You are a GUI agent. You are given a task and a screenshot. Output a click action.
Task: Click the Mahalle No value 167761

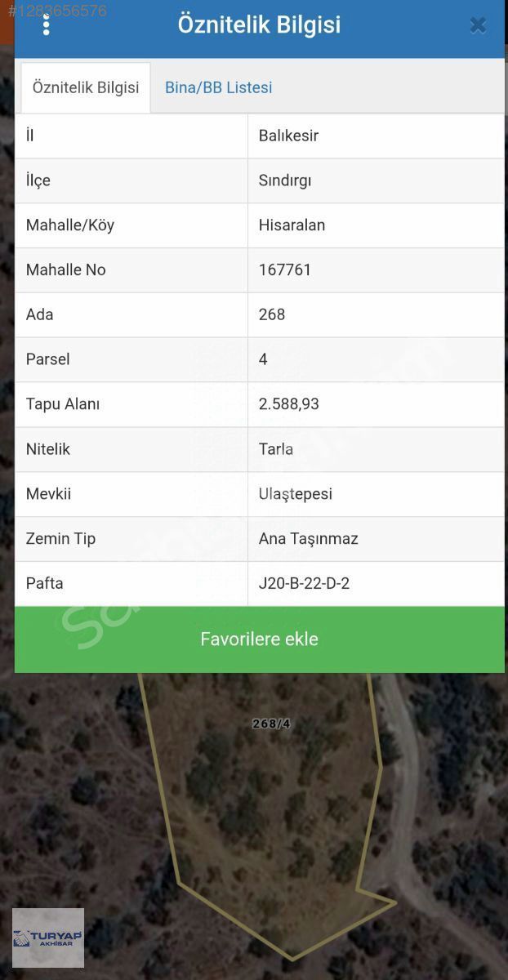click(285, 270)
